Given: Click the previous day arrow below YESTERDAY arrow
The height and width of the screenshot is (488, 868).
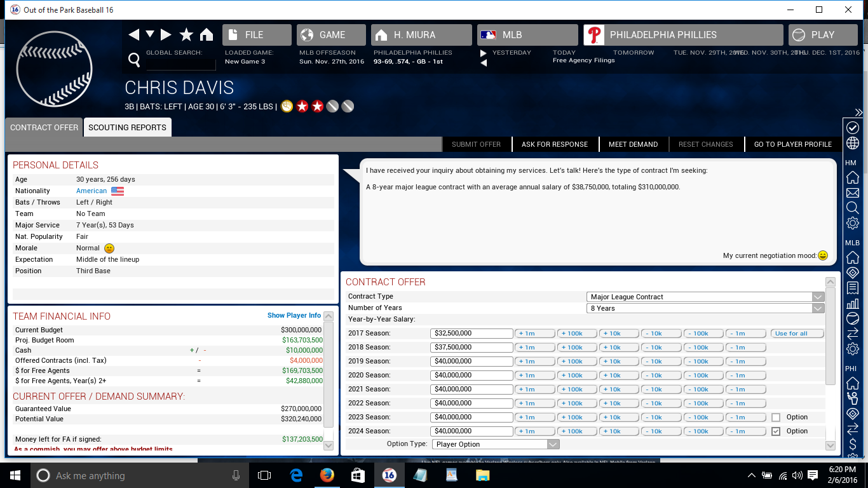Looking at the screenshot, I should pos(484,63).
